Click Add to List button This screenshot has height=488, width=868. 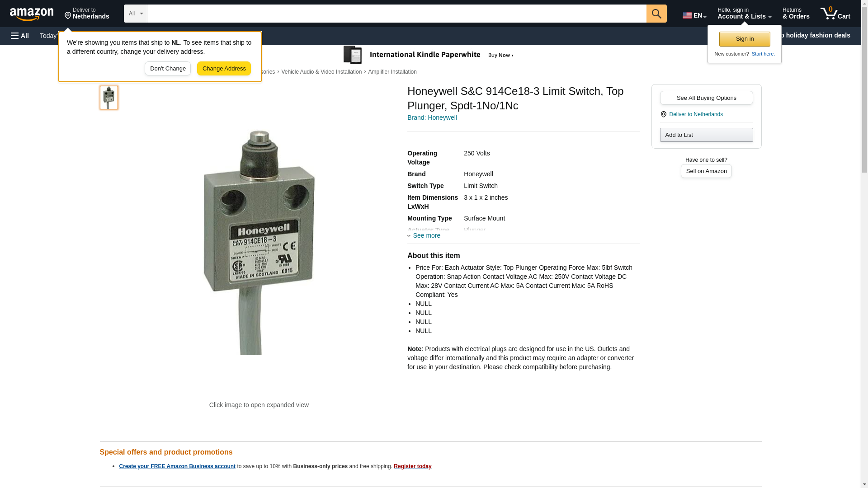pos(706,135)
